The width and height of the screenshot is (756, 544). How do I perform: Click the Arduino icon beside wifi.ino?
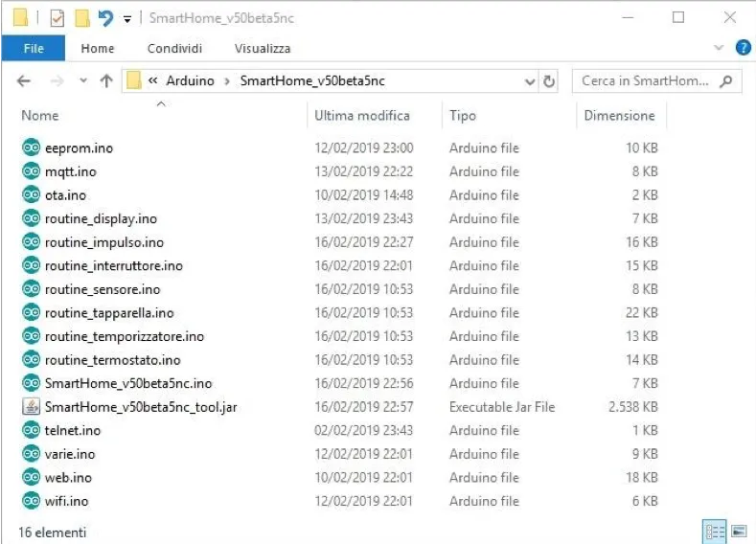(32, 501)
